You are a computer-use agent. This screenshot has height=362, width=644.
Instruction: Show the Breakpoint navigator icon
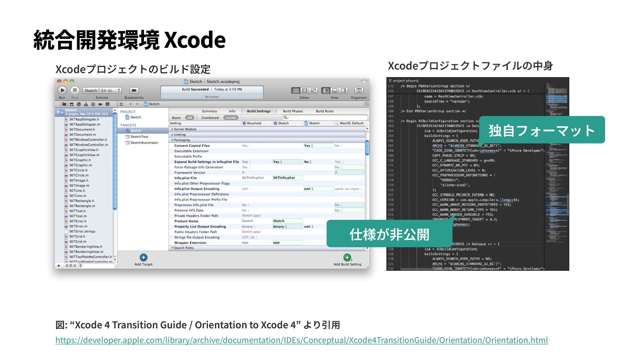(x=100, y=104)
